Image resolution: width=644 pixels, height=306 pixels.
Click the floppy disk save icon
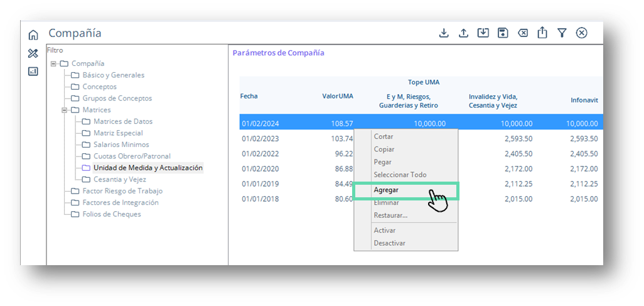point(503,33)
